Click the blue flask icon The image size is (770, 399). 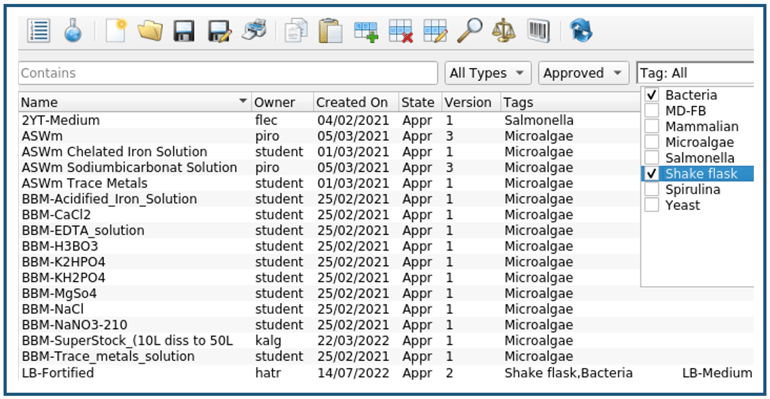[73, 31]
